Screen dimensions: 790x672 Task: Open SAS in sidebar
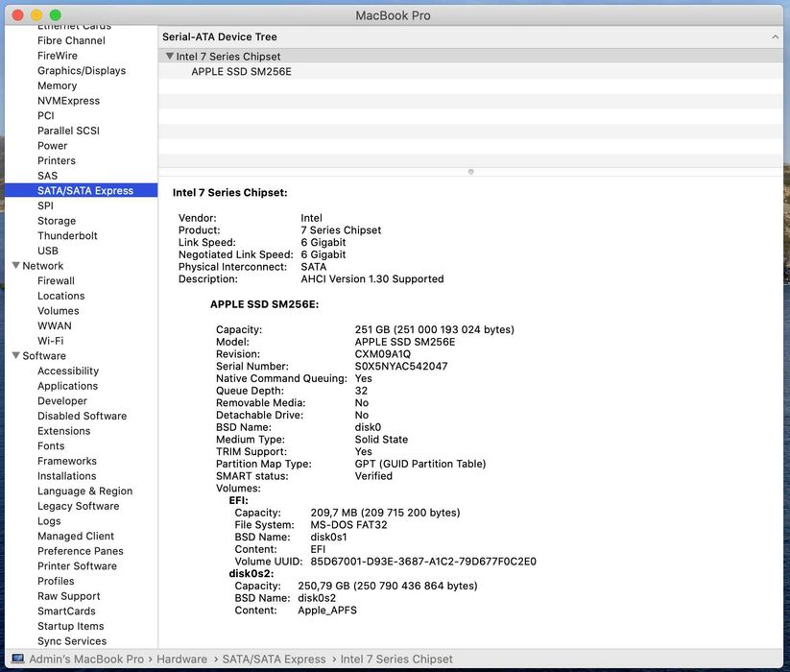pos(47,176)
